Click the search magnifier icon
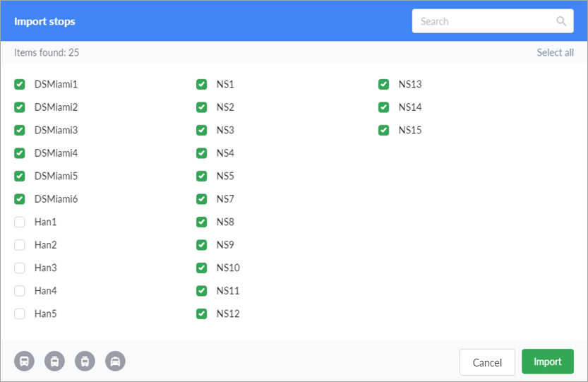 pos(561,21)
